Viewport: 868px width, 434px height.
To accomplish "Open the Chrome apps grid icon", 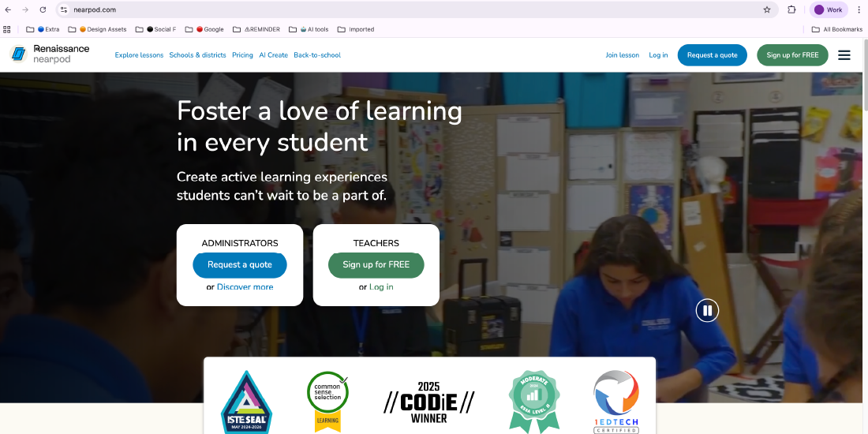I will [6, 29].
